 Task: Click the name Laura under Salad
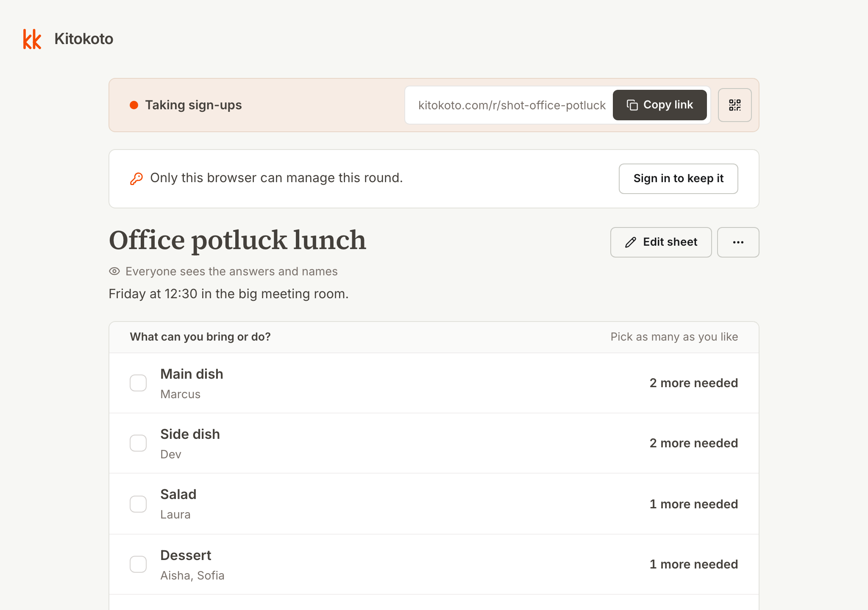pos(175,514)
